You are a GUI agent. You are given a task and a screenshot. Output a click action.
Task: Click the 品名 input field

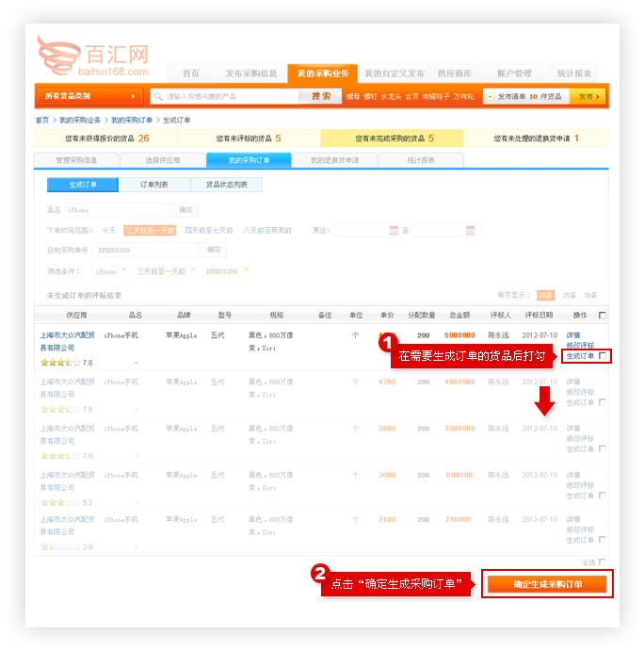pos(118,210)
